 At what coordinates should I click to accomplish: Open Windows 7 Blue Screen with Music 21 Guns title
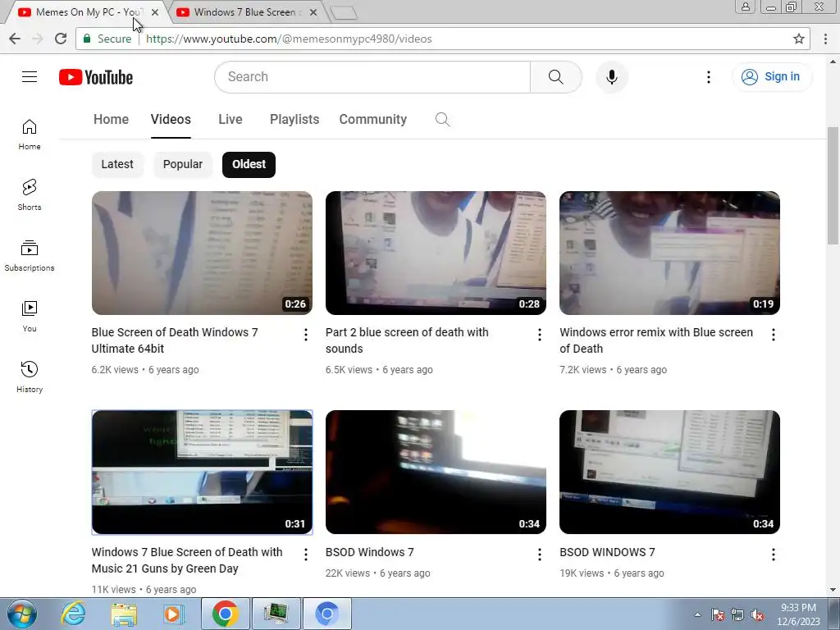187,559
